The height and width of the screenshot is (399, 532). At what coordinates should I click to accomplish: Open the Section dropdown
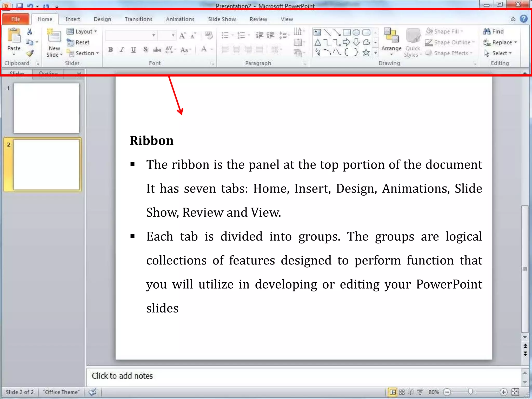tap(83, 53)
